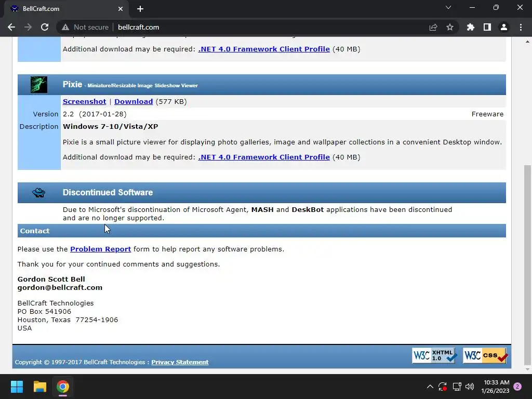The image size is (532, 399).
Task: Click the Gordon Scott Bell name
Action: [51, 279]
